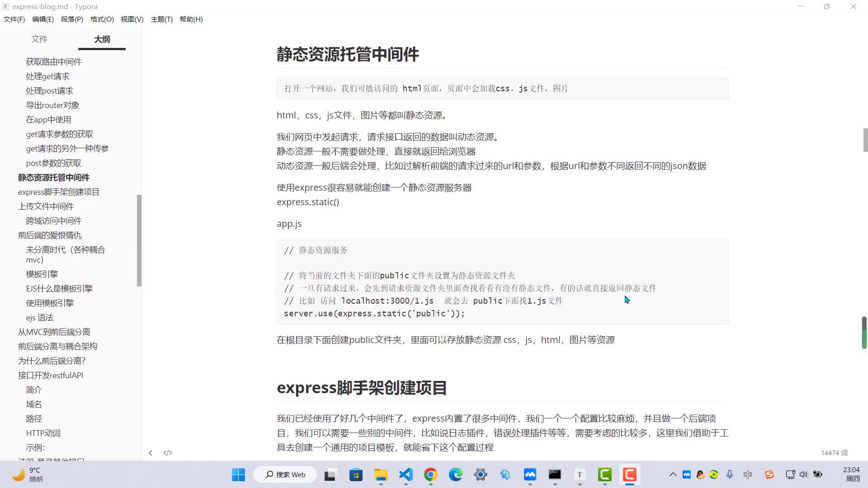Open the terminal window from the taskbar

[555, 474]
